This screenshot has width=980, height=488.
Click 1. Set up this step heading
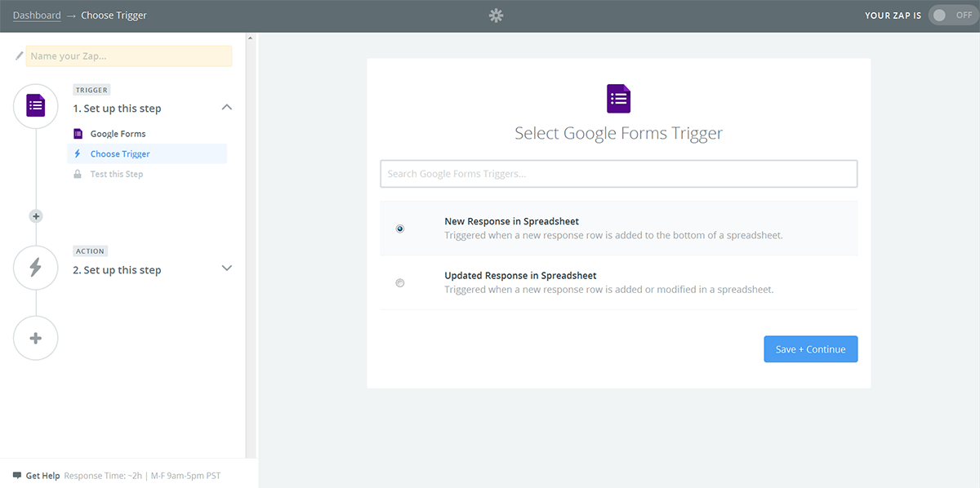[117, 109]
